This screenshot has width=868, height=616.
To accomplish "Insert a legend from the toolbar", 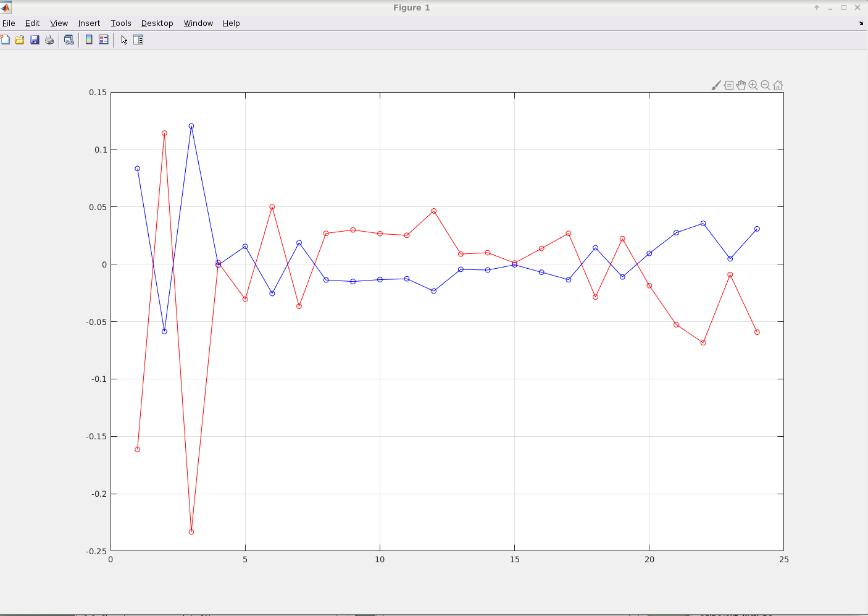I will click(104, 40).
